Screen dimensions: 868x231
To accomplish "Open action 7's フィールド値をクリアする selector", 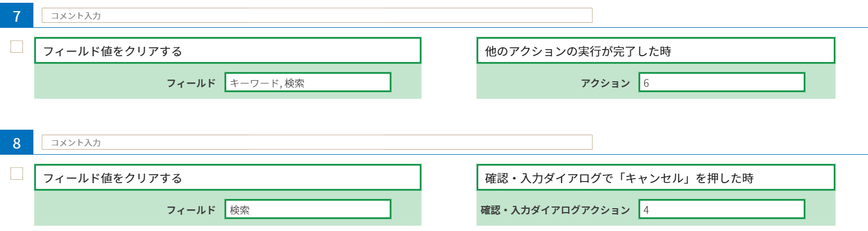I will tap(228, 51).
